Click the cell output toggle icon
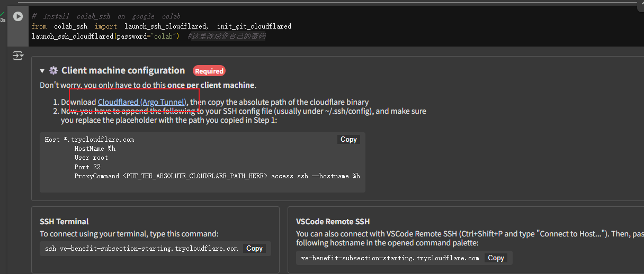The height and width of the screenshot is (274, 644). coord(18,56)
